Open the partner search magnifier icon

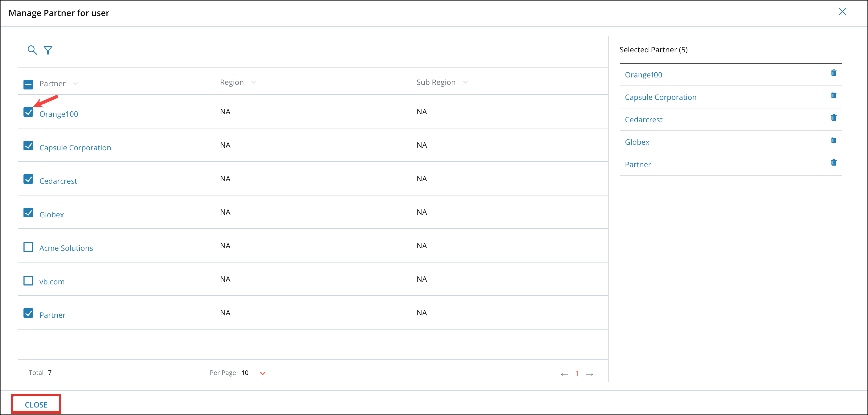(32, 50)
